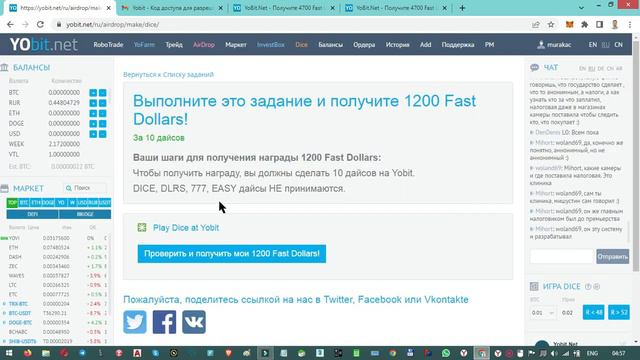The height and width of the screenshot is (360, 640).
Task: Go to Трейд in the navigation bar
Action: pyautogui.click(x=174, y=44)
